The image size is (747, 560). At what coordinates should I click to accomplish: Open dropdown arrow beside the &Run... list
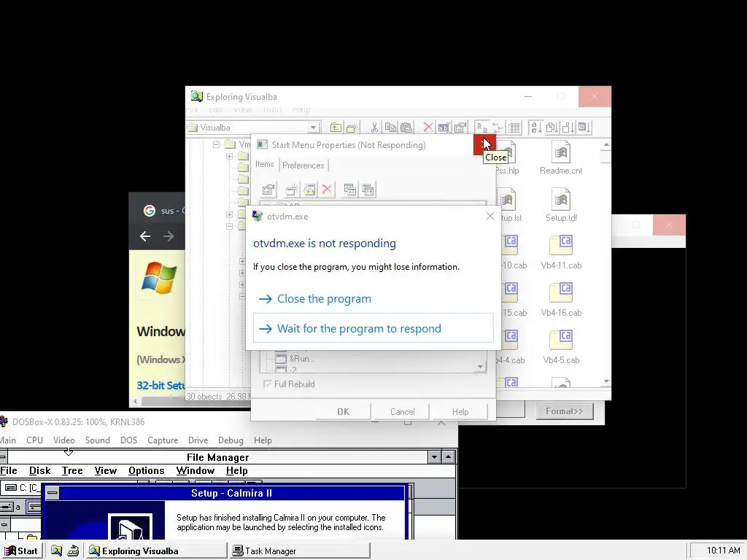point(480,366)
